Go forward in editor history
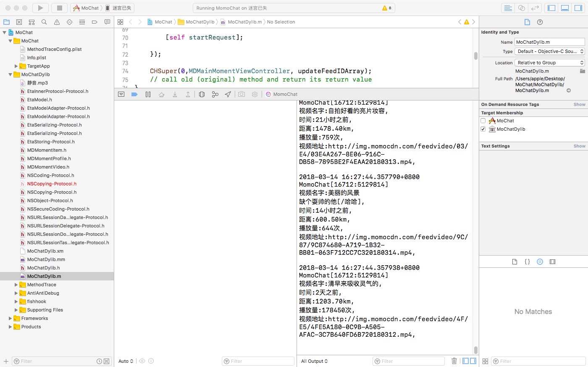 click(x=140, y=22)
